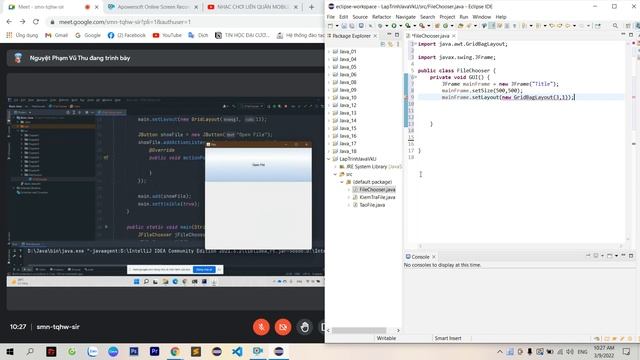
Task: Open Windows taskbar search
Action: (30, 351)
